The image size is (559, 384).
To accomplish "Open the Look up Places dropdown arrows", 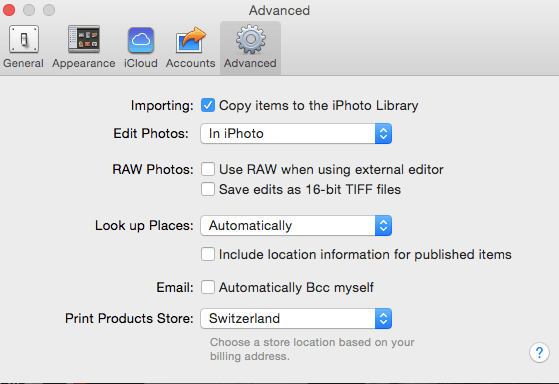I will 383,225.
